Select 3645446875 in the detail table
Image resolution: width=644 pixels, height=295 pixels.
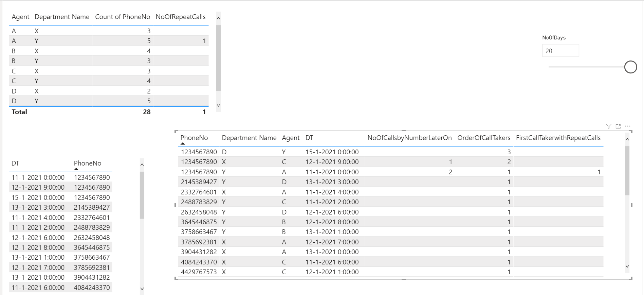[199, 222]
